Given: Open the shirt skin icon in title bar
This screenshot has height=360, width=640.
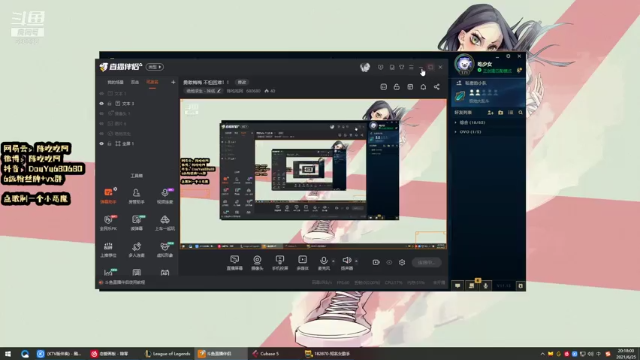Looking at the screenshot, I should [x=402, y=67].
